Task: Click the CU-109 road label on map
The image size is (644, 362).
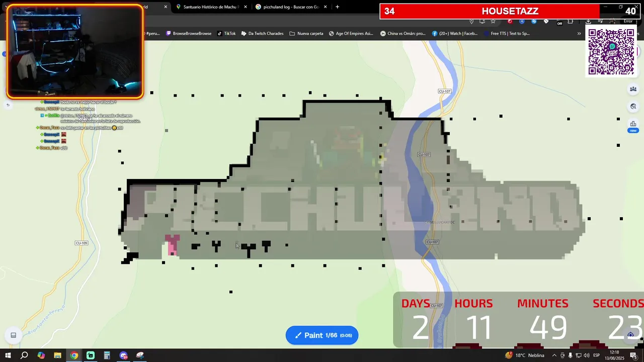Action: 82,243
